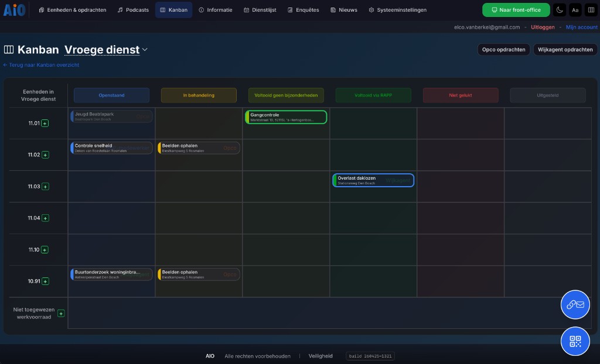
Task: Click plus icon next to unit 11.03
Action: [x=45, y=187]
